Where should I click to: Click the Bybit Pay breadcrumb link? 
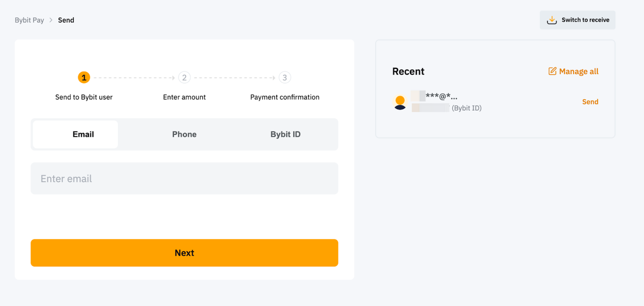[x=29, y=20]
